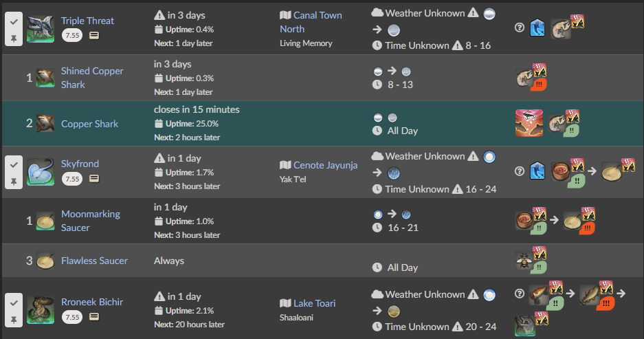The image size is (644, 339).
Task: Click the Rroneek Bichir eel icon
Action: click(41, 310)
